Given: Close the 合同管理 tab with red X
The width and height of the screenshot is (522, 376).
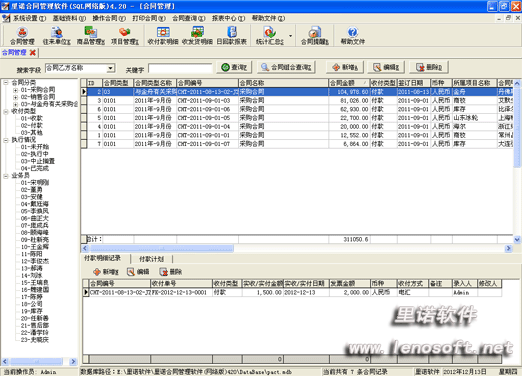Looking at the screenshot, I should (32, 53).
